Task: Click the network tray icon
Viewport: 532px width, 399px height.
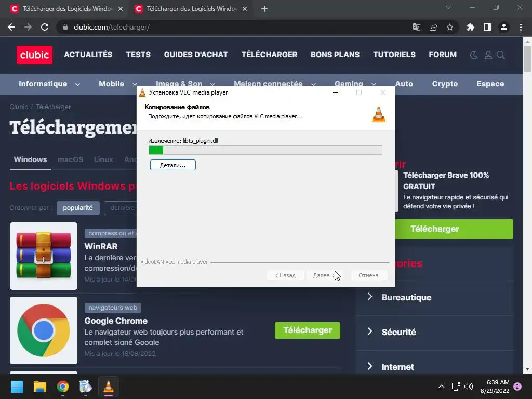Action: (x=456, y=387)
